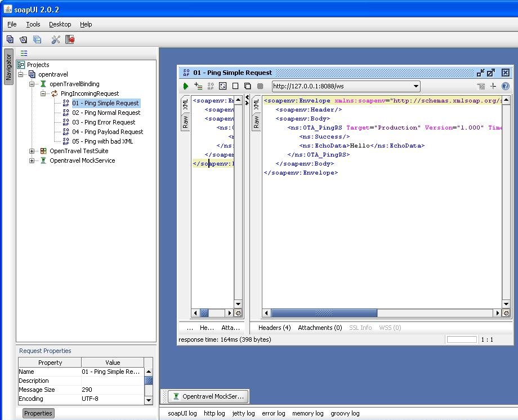The height and width of the screenshot is (420, 518).
Task: Switch response editor to XML tab
Action: pos(256,104)
